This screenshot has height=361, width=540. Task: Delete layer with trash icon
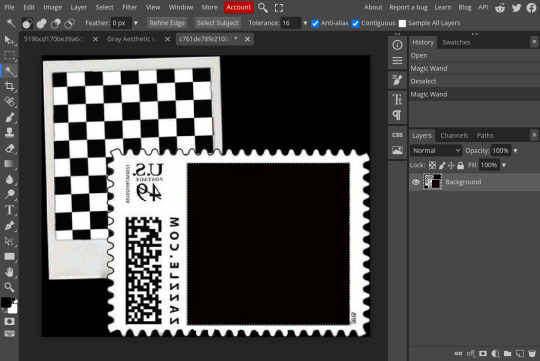click(532, 353)
